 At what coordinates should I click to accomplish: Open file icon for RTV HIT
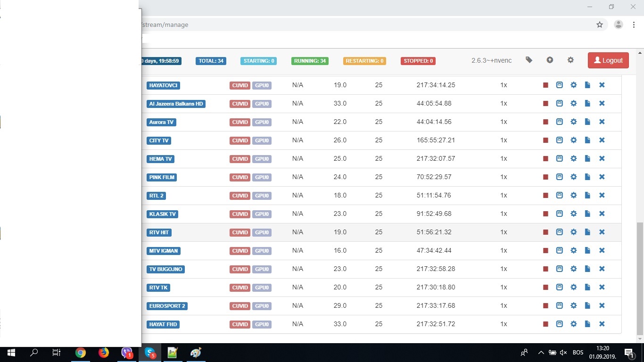(587, 232)
